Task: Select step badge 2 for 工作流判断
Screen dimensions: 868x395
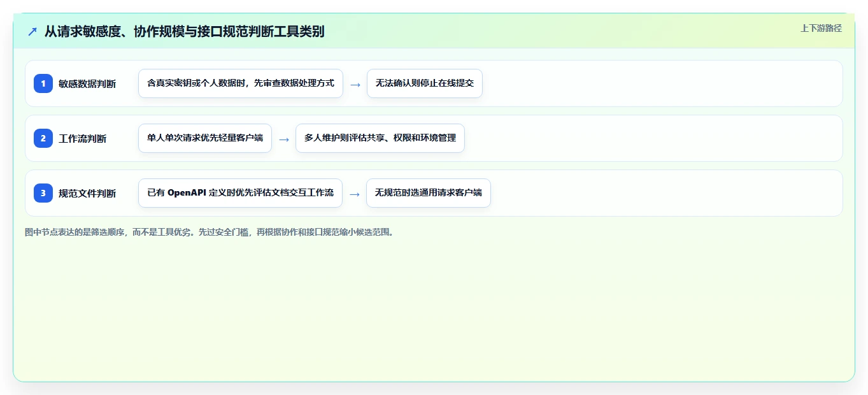Action: [x=43, y=138]
